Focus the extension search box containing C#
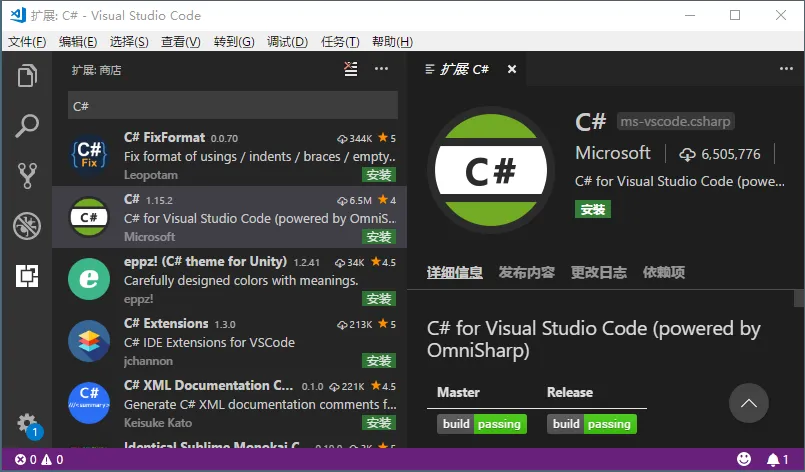The image size is (805, 472). (233, 106)
